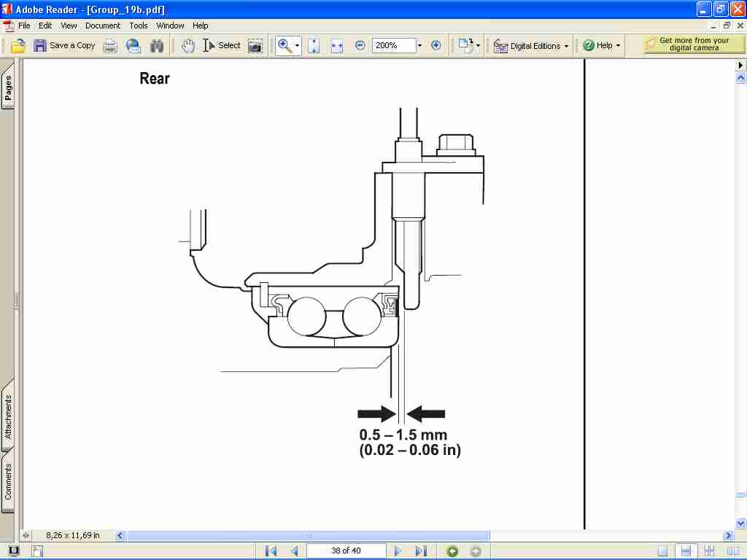Expand the rotate view dropdown arrow
Screen dimensions: 747x560
coord(478,46)
